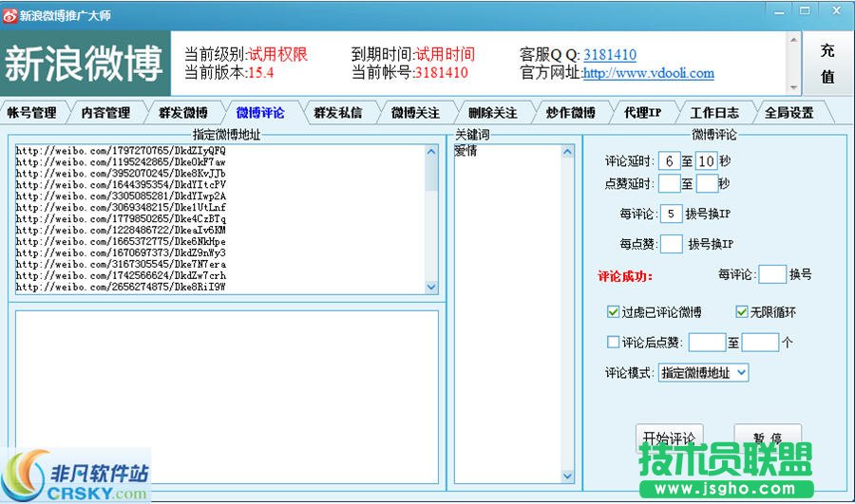
Task: Open the 炒作微博 tab
Action: pos(570,113)
